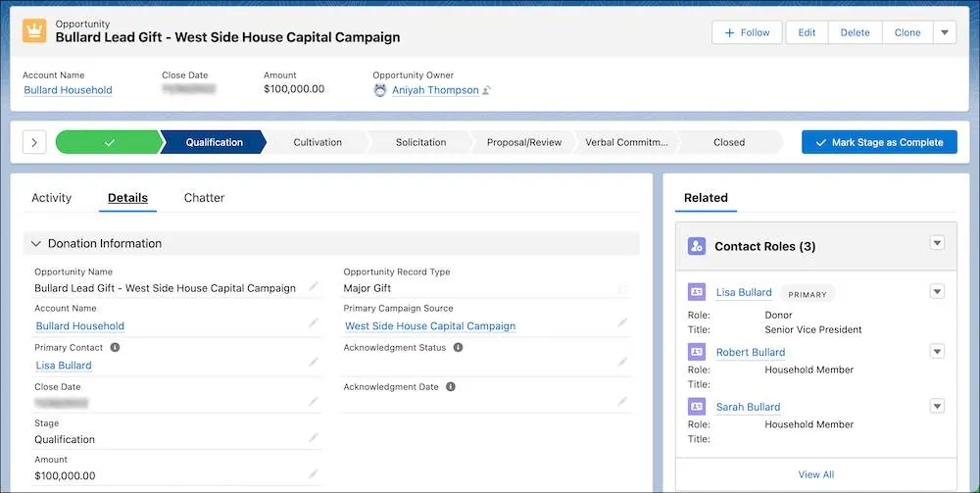Screen dimensions: 980x493
Task: Click the Contact Roles panel icon
Action: pos(696,246)
